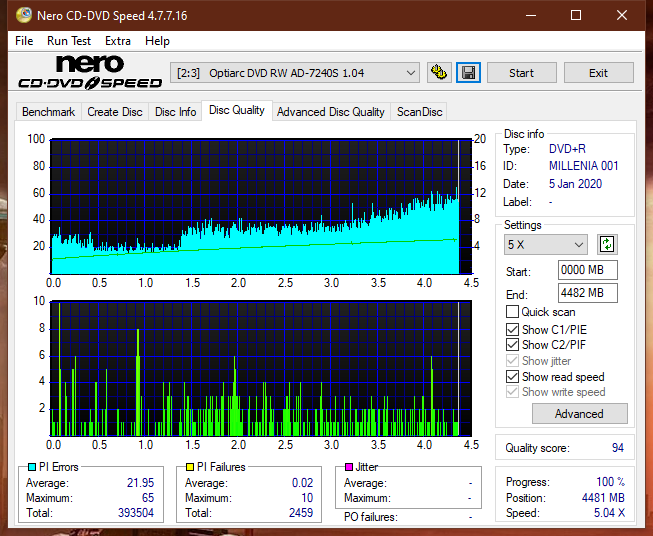The image size is (653, 536).
Task: Click the magenta Jitter color swatch
Action: pos(349,467)
